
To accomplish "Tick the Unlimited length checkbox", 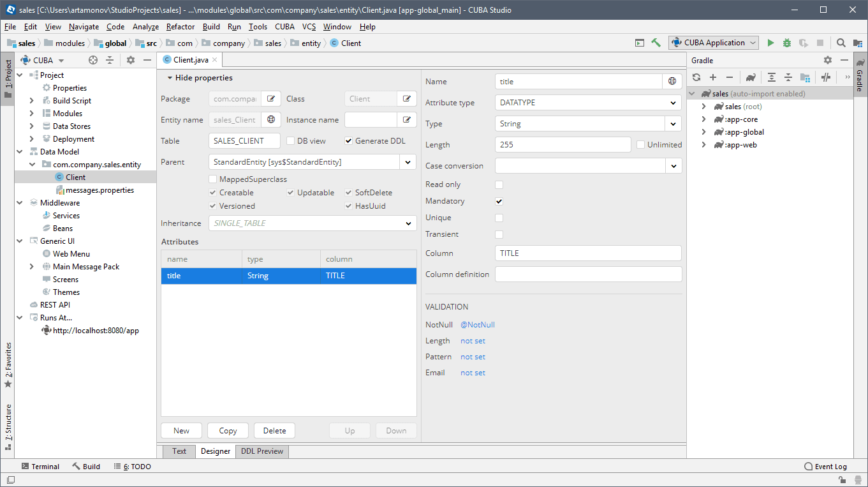I will tap(641, 145).
